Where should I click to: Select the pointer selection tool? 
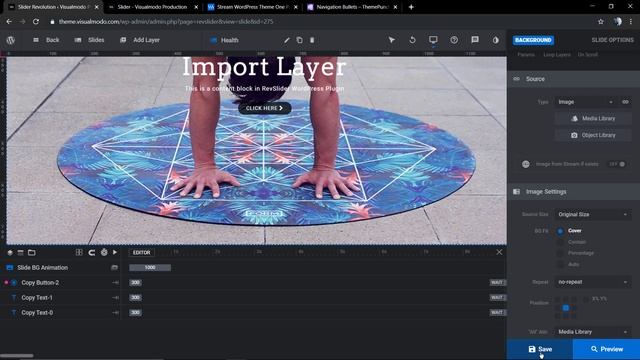[391, 40]
